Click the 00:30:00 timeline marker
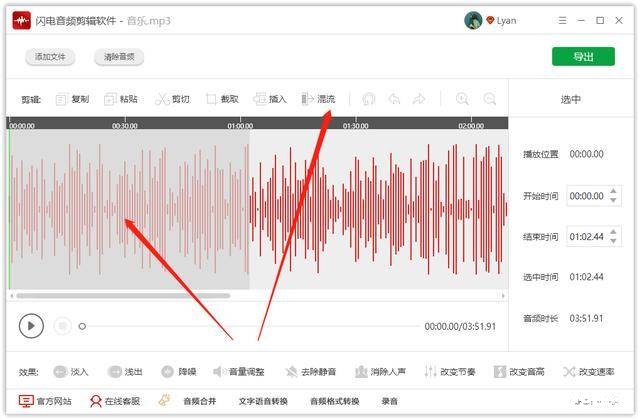The width and height of the screenshot is (640, 420). tap(124, 126)
